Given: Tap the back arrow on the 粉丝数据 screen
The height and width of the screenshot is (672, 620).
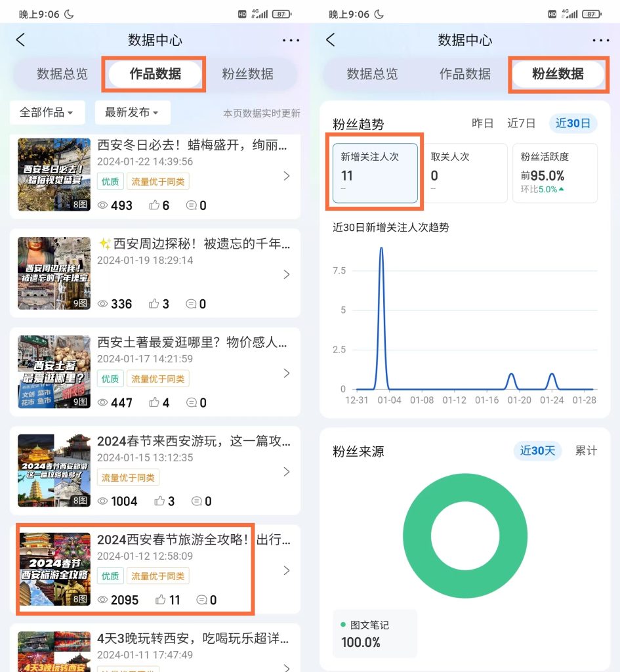Looking at the screenshot, I should click(331, 40).
